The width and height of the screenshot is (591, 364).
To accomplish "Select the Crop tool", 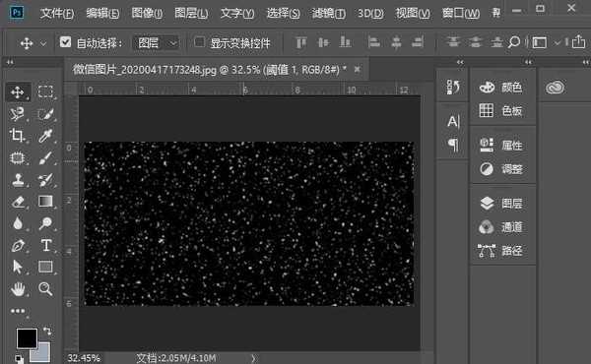I will coord(18,135).
